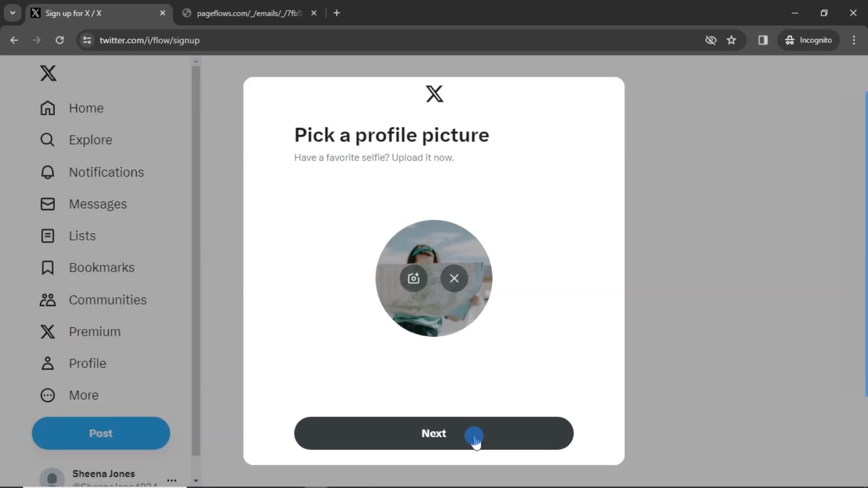This screenshot has width=868, height=488.
Task: Click the circular profile picture thumbnail
Action: (434, 278)
